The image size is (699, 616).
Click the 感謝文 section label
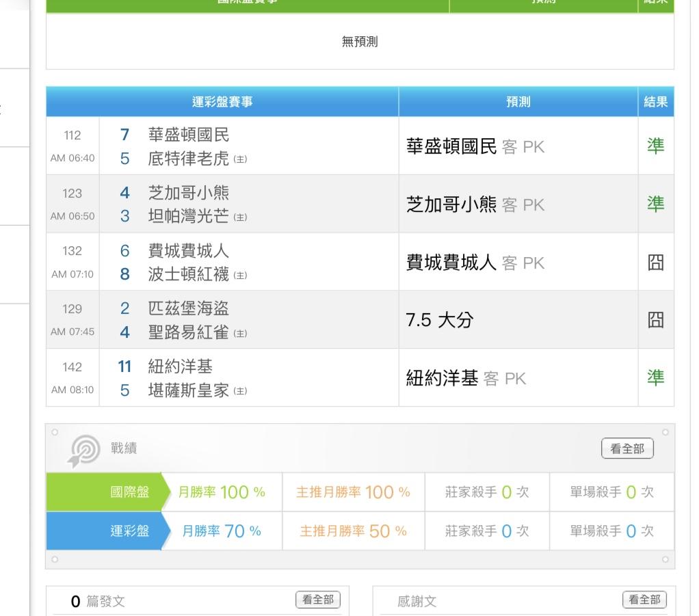coord(417,601)
